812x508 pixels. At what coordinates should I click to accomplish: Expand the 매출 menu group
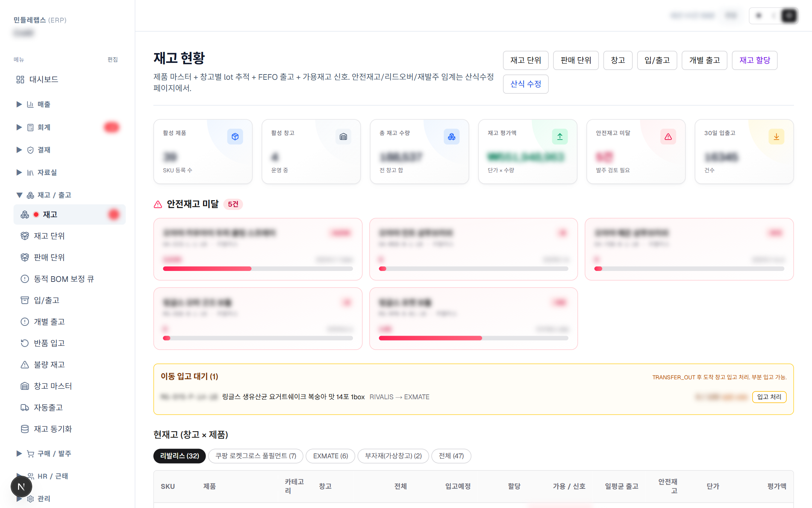pos(19,104)
